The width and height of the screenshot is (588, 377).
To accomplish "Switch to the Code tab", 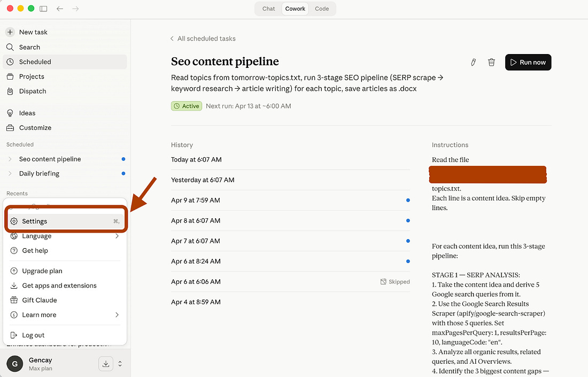I will click(x=322, y=9).
